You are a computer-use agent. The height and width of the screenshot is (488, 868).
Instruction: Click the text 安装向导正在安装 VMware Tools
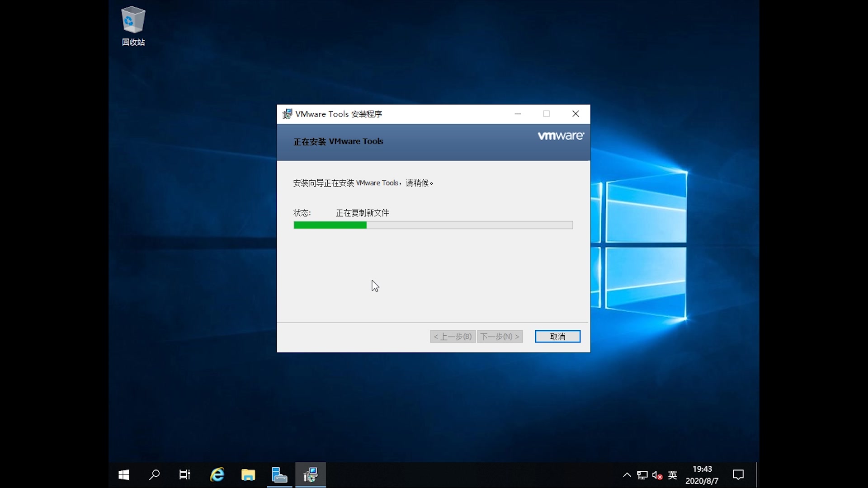click(345, 183)
